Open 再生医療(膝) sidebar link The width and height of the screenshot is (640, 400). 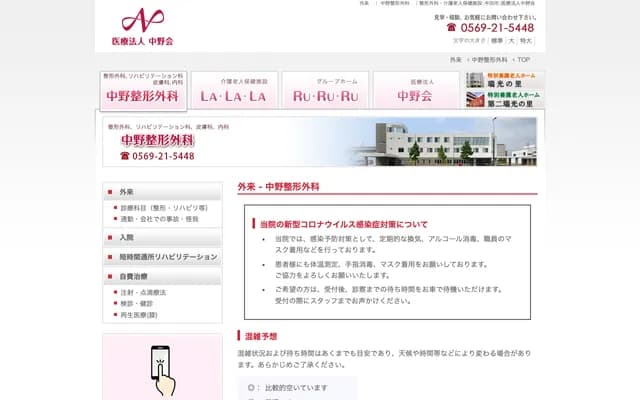point(139,315)
